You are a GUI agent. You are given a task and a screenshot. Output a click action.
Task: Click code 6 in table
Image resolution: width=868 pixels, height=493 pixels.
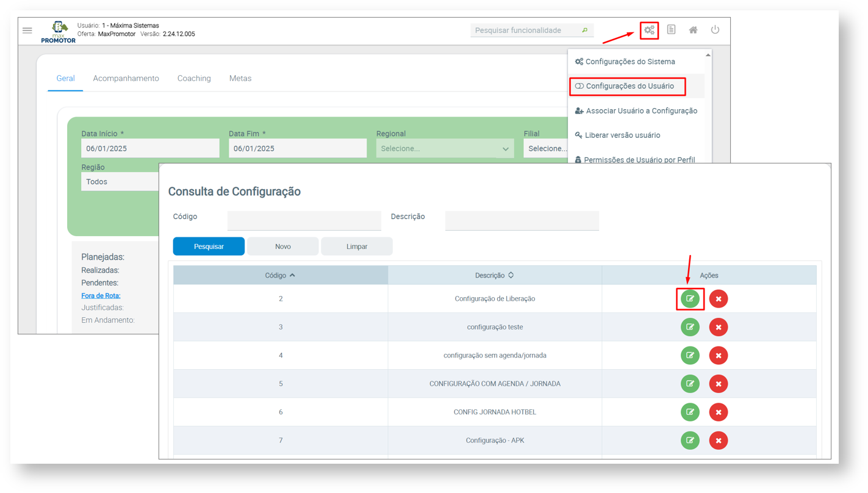pyautogui.click(x=281, y=412)
